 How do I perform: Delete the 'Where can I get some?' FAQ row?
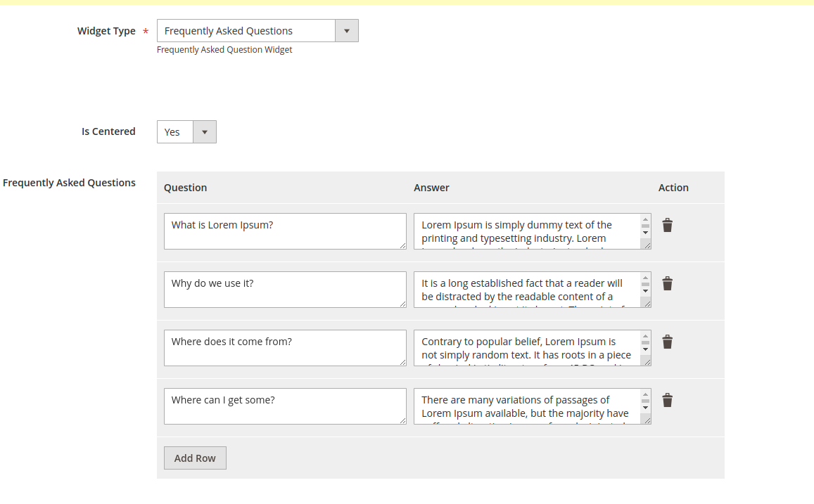point(666,400)
